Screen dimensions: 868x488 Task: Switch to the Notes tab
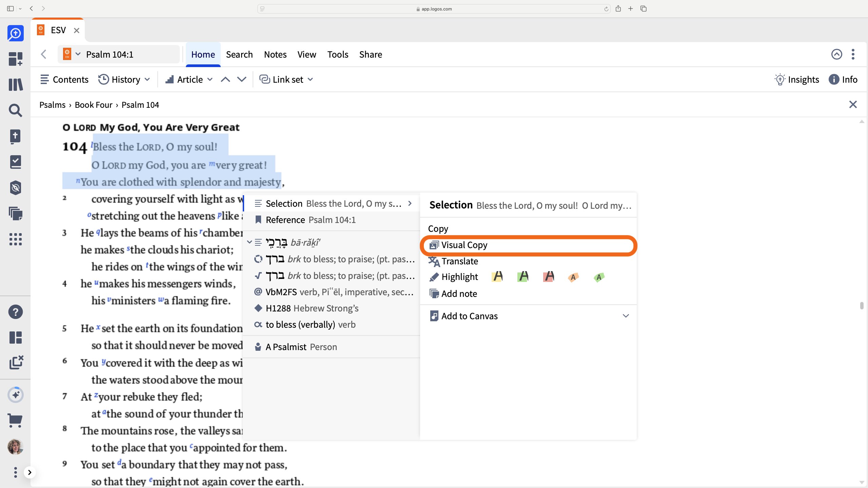(x=275, y=55)
